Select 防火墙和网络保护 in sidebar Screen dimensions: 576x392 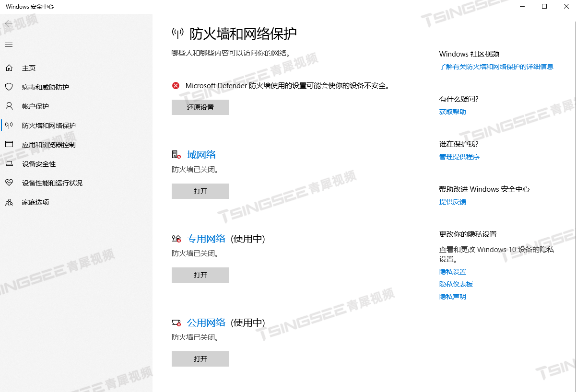(49, 126)
